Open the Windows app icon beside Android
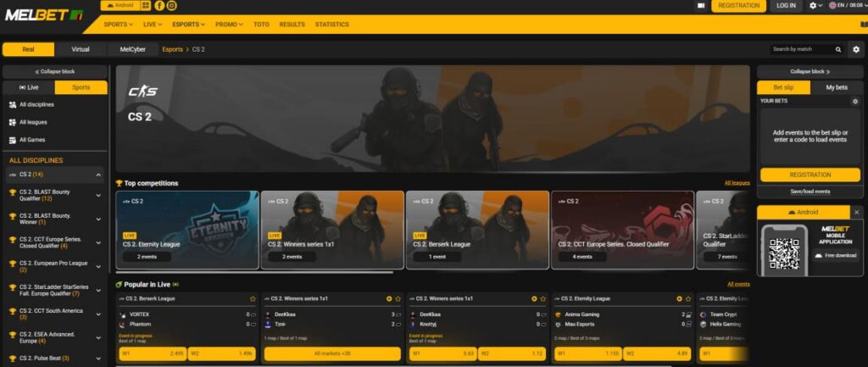Image resolution: width=868 pixels, height=367 pixels. 146,6
